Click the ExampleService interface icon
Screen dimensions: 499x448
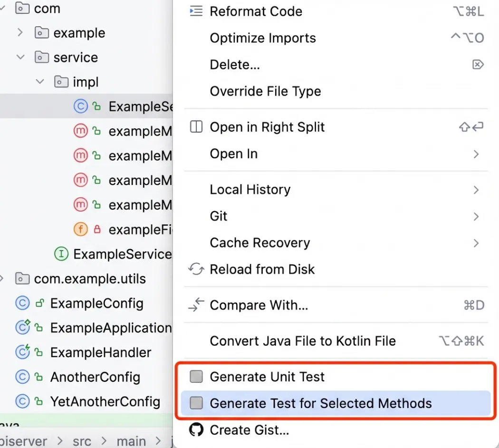click(61, 254)
